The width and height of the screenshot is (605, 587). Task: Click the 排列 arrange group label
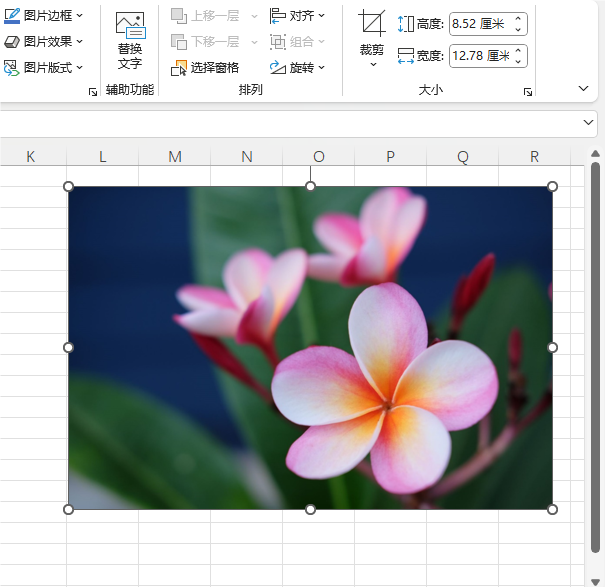coord(250,90)
